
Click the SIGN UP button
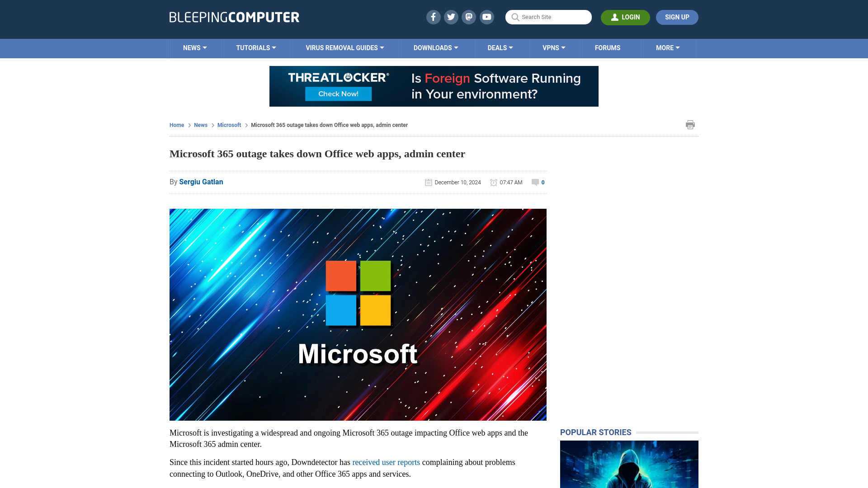(x=677, y=17)
